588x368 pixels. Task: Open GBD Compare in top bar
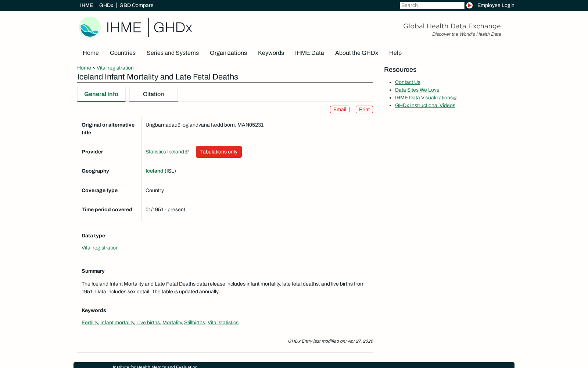point(136,5)
